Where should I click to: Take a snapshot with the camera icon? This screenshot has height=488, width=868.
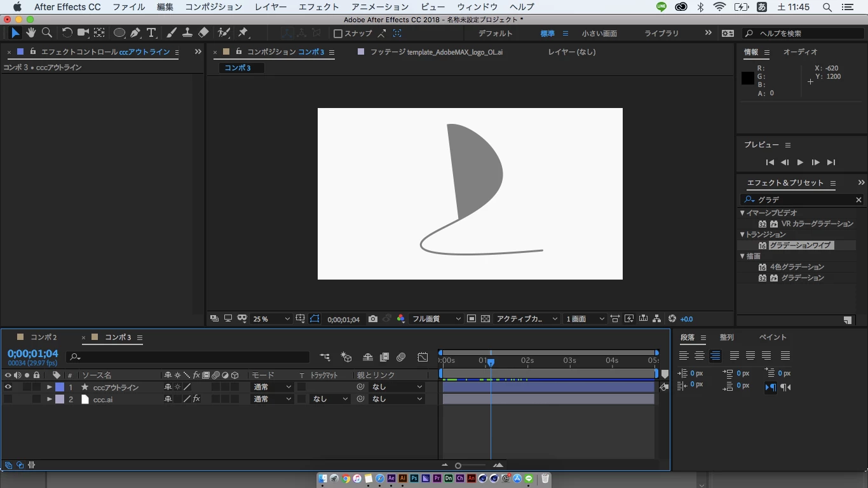pyautogui.click(x=373, y=319)
